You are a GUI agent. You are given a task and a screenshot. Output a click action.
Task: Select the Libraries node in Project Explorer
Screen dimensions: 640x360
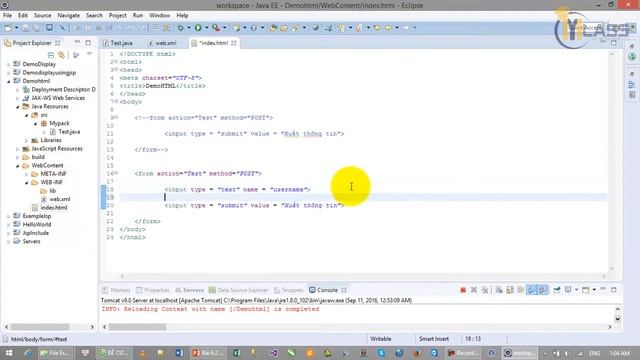pos(51,140)
